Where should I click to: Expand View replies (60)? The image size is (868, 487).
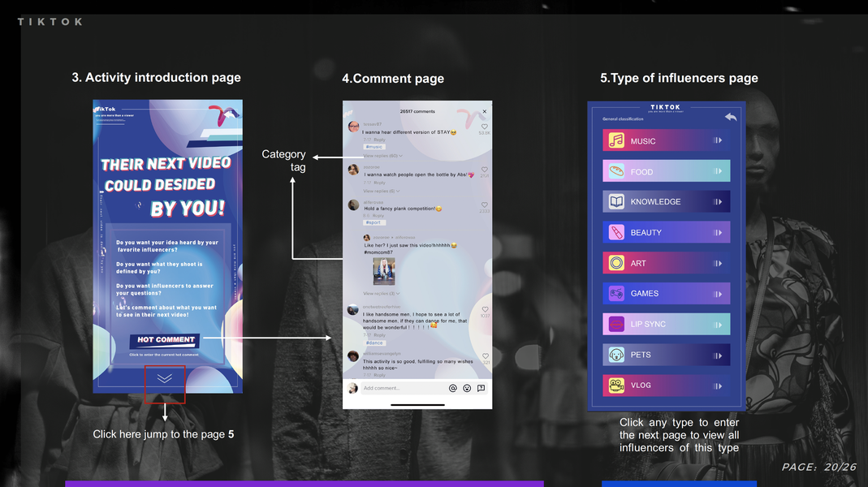pyautogui.click(x=382, y=156)
